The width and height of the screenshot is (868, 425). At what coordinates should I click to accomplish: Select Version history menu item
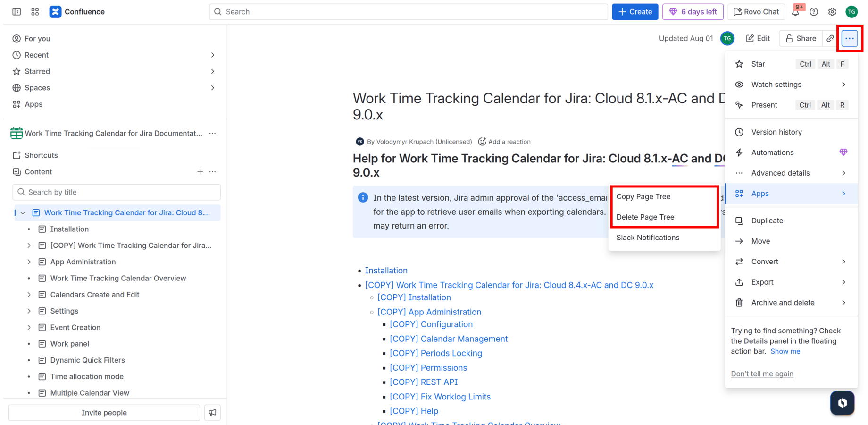[776, 132]
